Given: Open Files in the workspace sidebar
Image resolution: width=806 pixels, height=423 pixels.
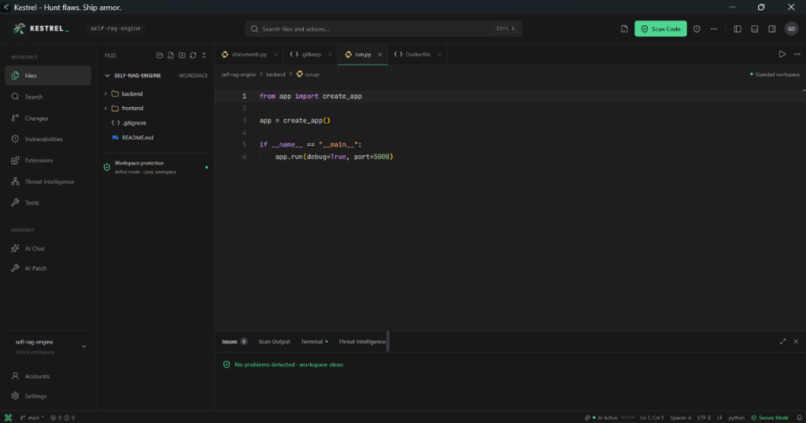Looking at the screenshot, I should point(48,76).
